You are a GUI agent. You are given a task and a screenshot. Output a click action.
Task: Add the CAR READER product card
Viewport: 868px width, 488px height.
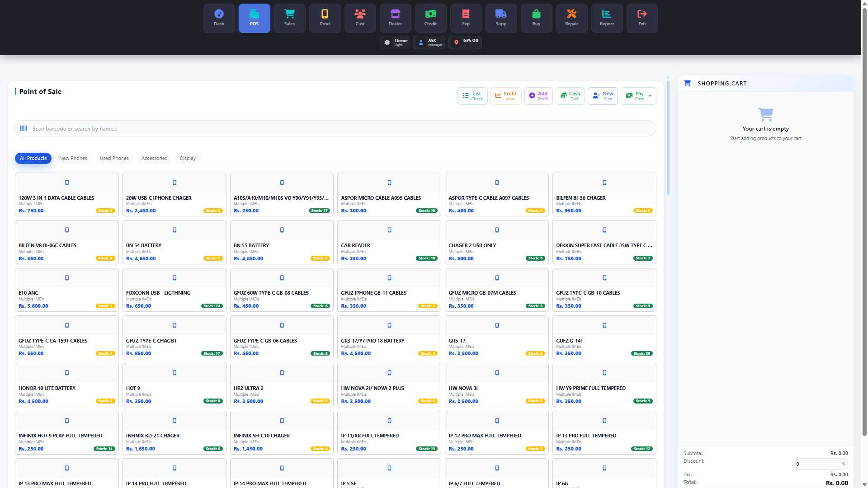point(389,242)
